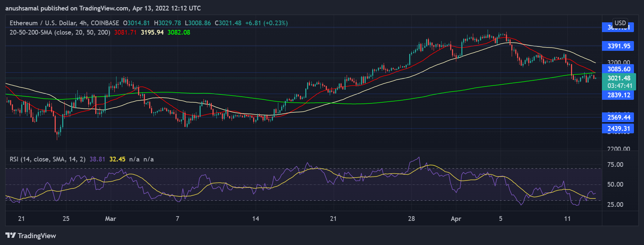
Task: Open the RSI indicator legend
Action: coord(47,159)
